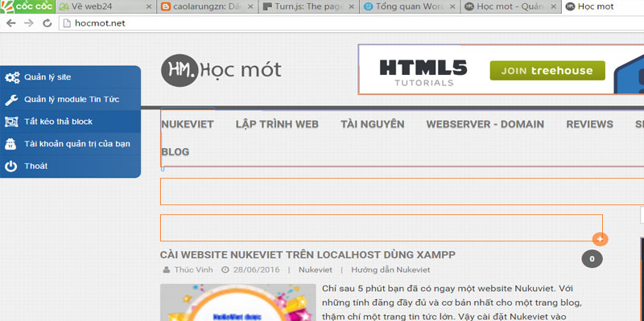Click the author user icon before Thúc Vinh

pos(167,270)
